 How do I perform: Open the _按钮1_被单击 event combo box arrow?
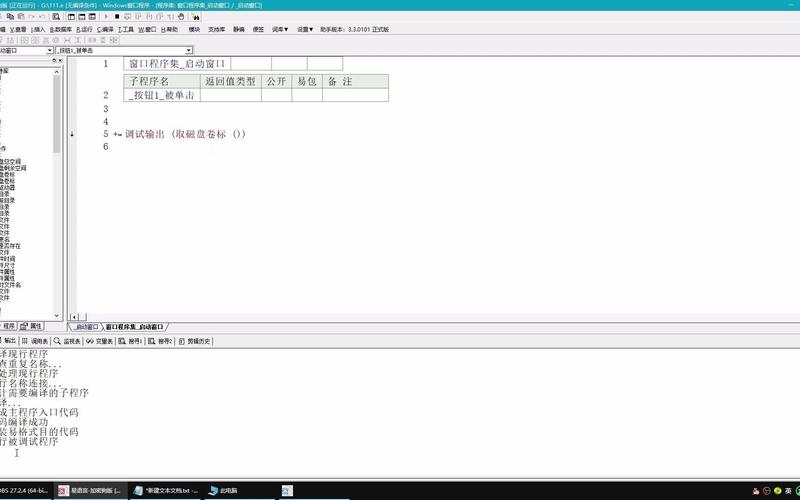coord(189,51)
